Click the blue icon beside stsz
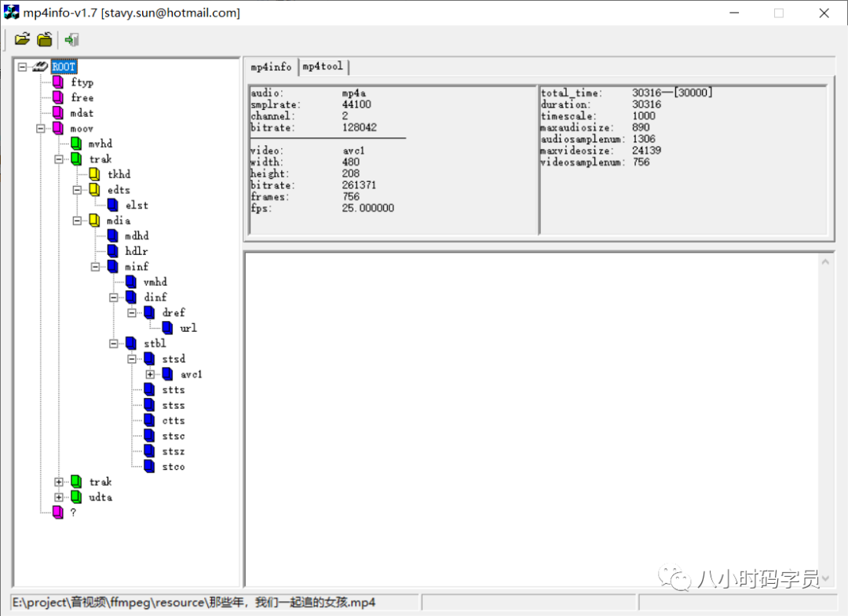Viewport: 848px width, 616px height. tap(150, 451)
